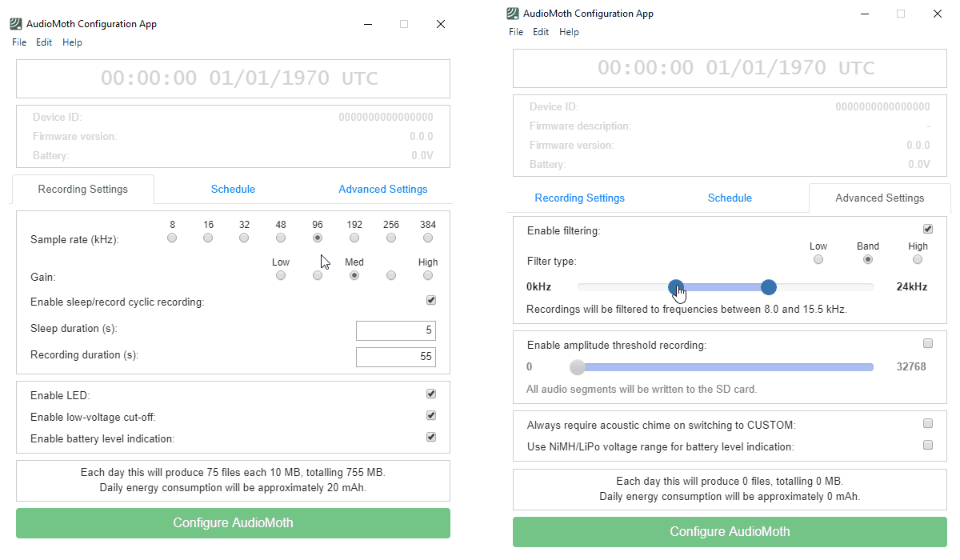
Task: Select 16 kHz sample rate
Action: click(x=208, y=238)
